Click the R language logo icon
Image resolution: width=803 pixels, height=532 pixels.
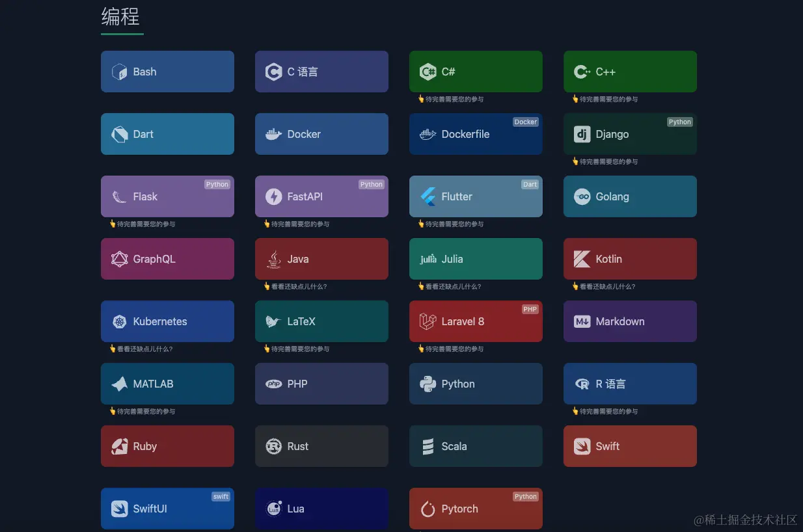[x=582, y=384]
